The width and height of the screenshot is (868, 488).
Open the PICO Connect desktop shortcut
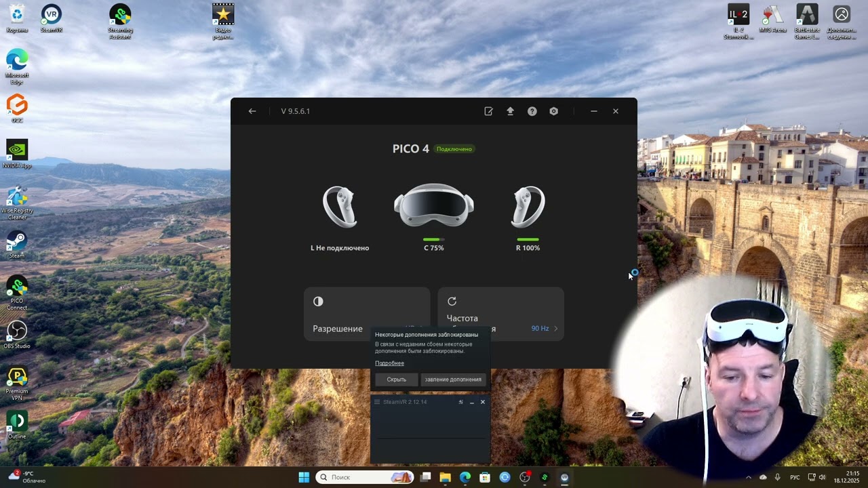pos(17,293)
